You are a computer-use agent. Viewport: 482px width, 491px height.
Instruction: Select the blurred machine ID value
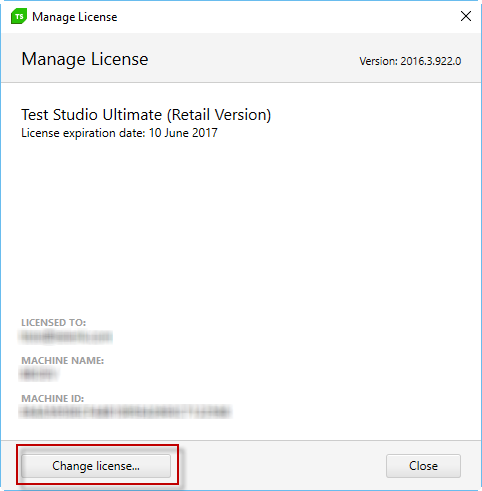tap(125, 412)
